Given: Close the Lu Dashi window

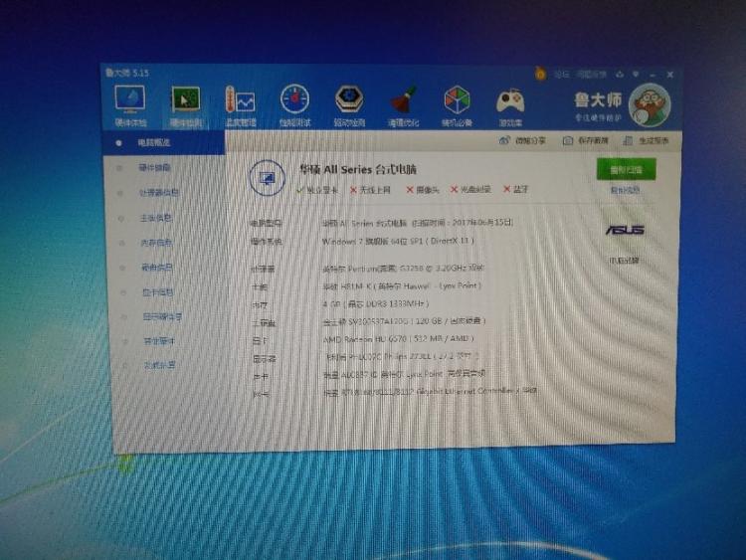Looking at the screenshot, I should coord(669,75).
